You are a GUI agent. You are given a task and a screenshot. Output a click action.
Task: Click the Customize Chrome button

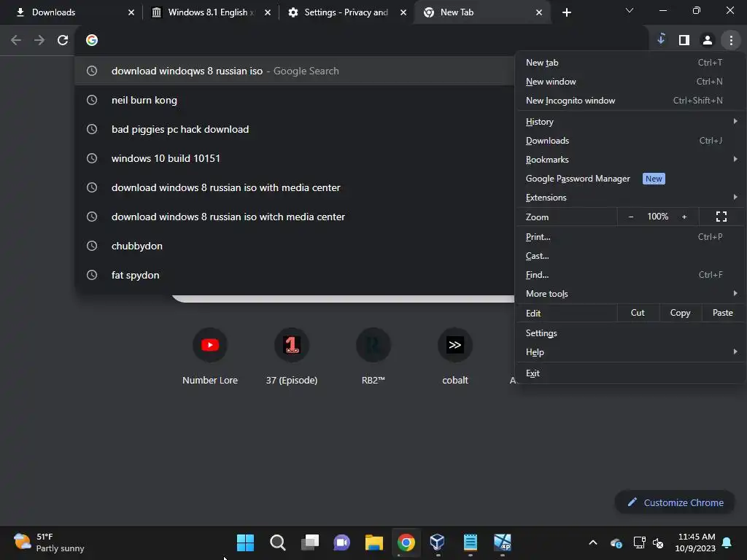[675, 502]
